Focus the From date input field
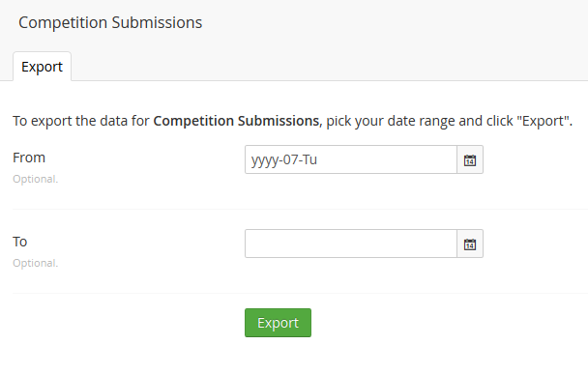This screenshot has height=373, width=588. (351, 159)
